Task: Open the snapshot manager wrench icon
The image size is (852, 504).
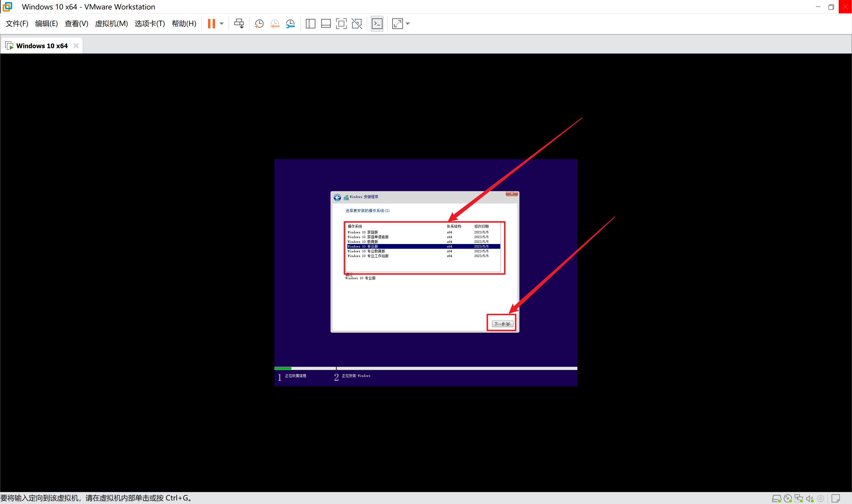Action: [290, 24]
